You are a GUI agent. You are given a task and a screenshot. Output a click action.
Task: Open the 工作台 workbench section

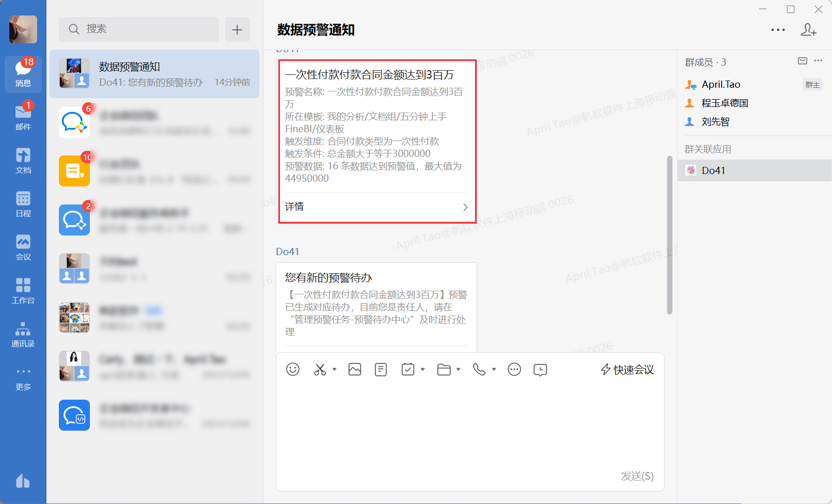[x=23, y=290]
